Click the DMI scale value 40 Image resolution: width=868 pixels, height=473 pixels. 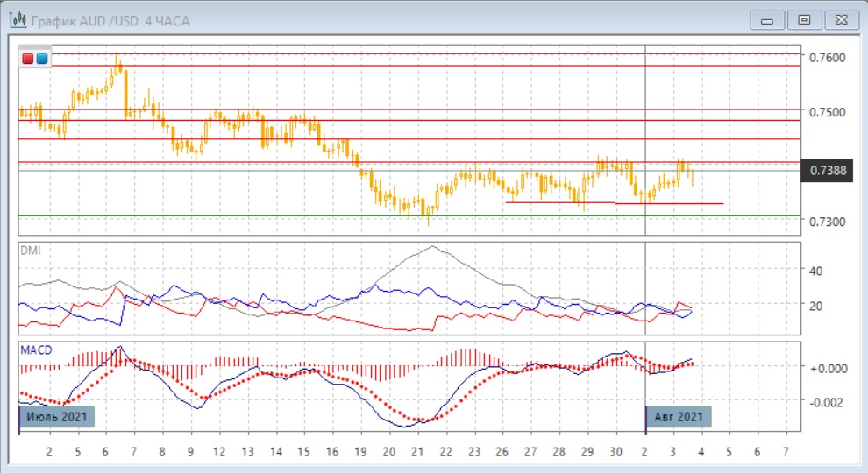point(815,272)
